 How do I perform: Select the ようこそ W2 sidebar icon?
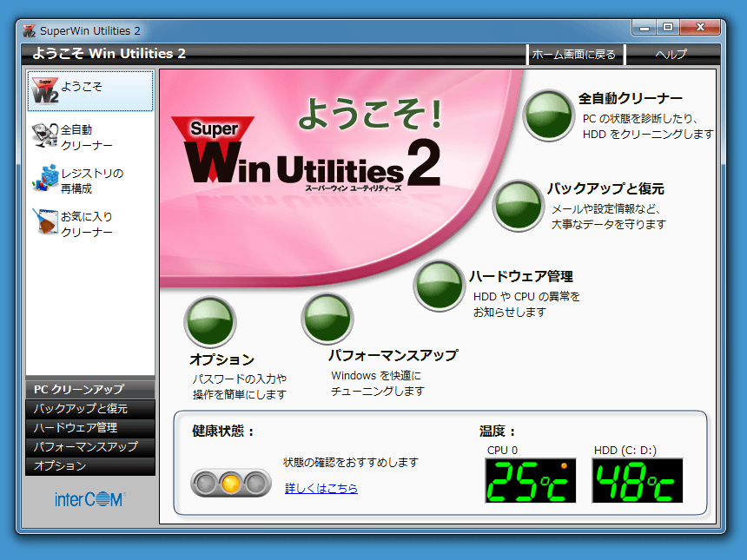45,90
